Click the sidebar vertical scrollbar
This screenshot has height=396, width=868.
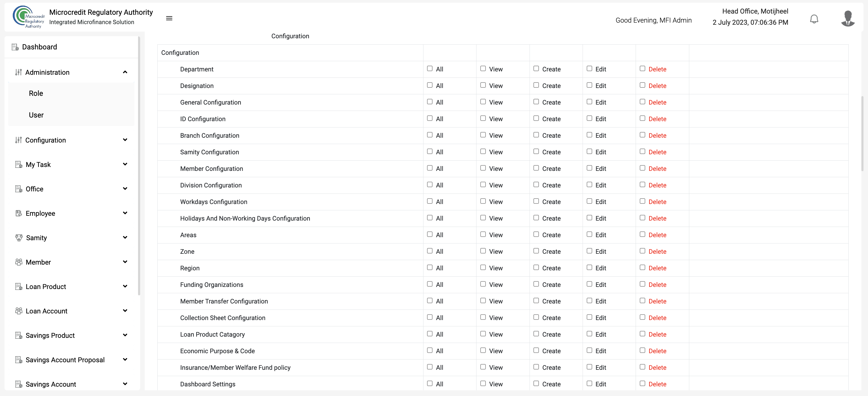click(x=139, y=165)
